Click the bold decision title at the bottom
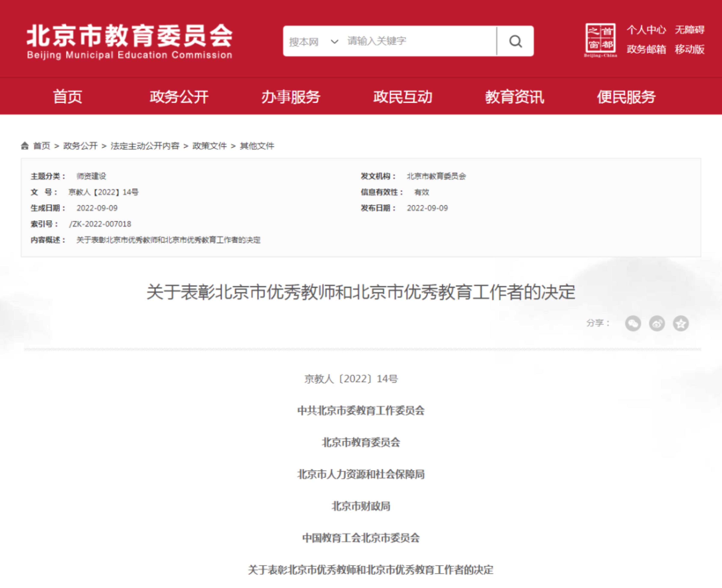Image resolution: width=722 pixels, height=588 pixels. [x=371, y=570]
